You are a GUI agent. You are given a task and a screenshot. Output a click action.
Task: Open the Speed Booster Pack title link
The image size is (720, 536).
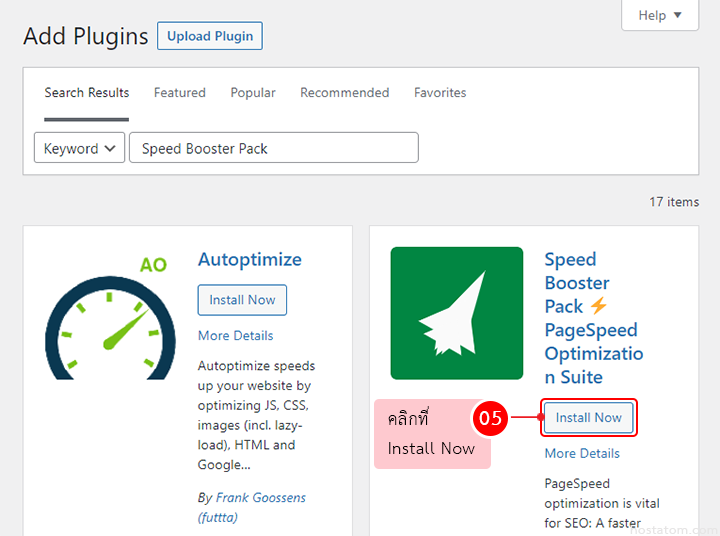pos(590,318)
